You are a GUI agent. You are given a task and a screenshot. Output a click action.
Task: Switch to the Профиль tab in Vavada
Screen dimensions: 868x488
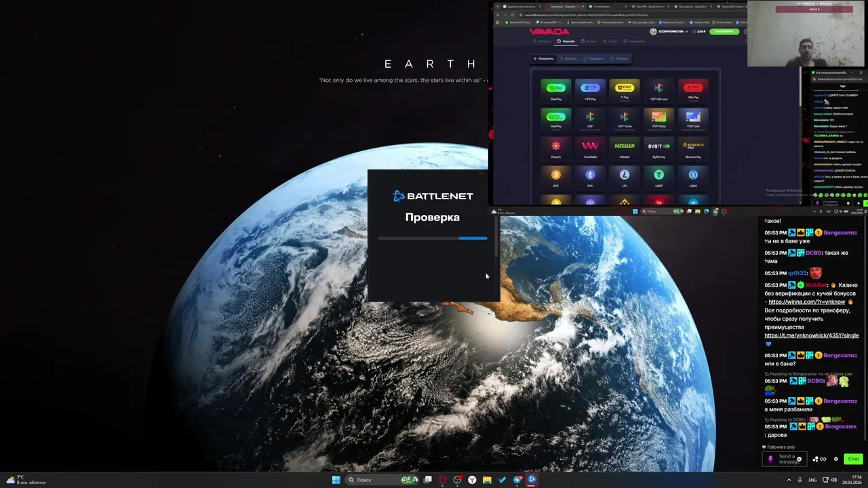click(x=542, y=41)
